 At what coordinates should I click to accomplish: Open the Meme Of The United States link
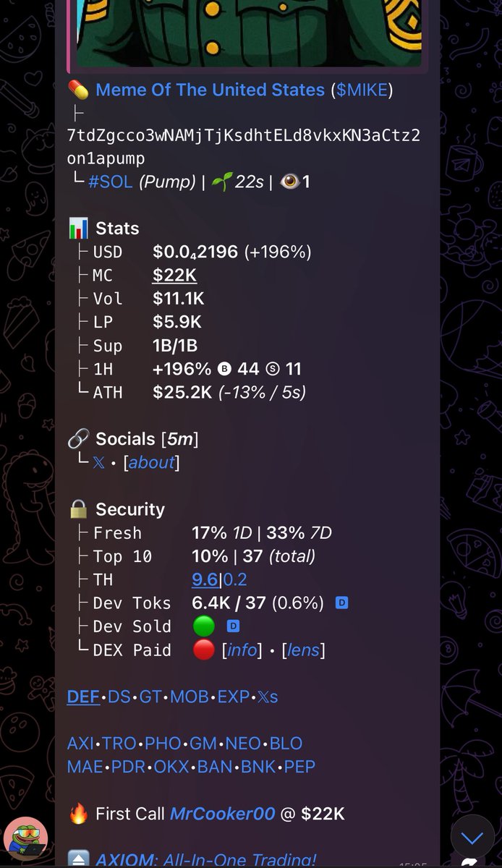click(210, 90)
